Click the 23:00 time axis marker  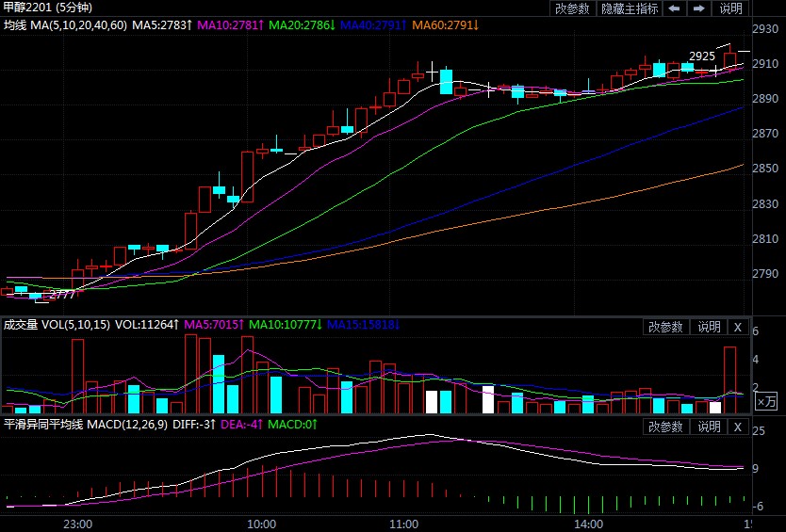click(76, 523)
